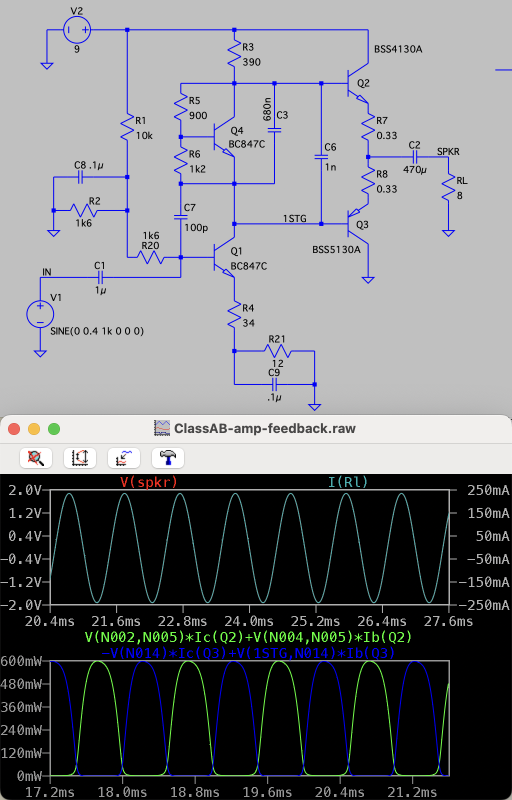Click the blue Q3 power expression label

coord(248,653)
